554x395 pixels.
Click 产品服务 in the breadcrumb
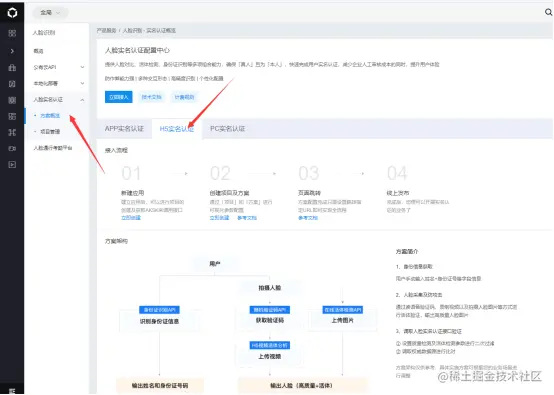(106, 30)
